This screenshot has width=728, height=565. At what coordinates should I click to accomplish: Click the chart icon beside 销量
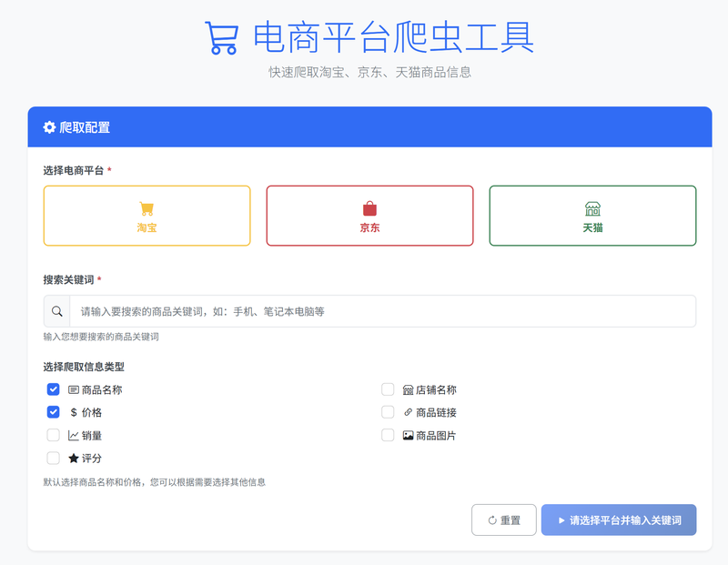tap(74, 436)
